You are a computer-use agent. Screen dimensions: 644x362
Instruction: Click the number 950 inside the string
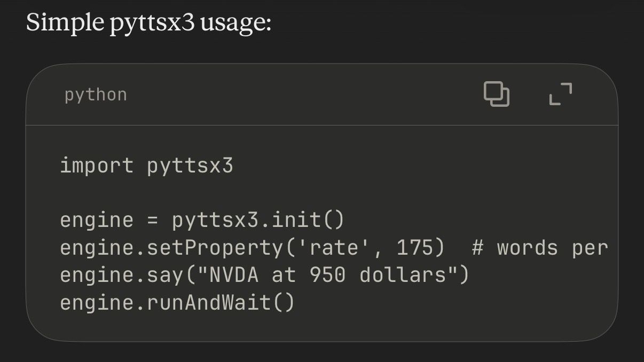point(327,276)
